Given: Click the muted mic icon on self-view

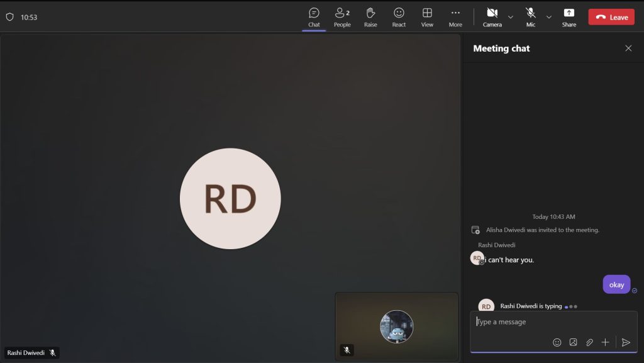Looking at the screenshot, I should pos(347,350).
